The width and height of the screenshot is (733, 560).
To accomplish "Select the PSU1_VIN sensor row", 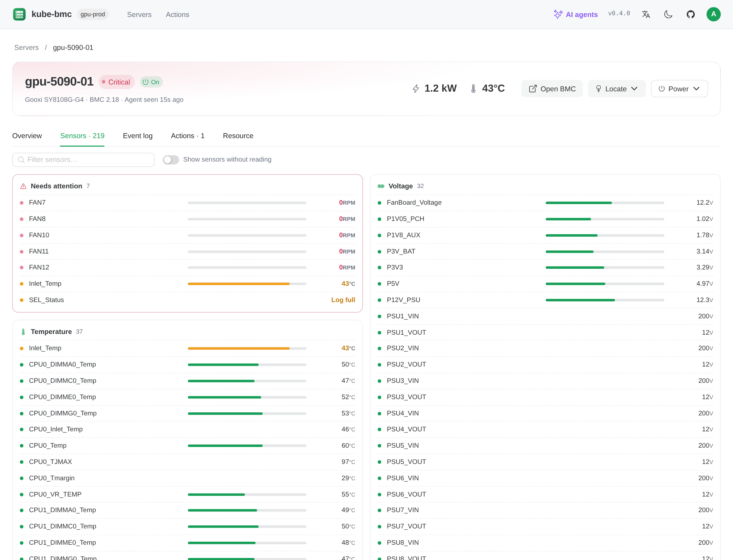I will (x=545, y=316).
